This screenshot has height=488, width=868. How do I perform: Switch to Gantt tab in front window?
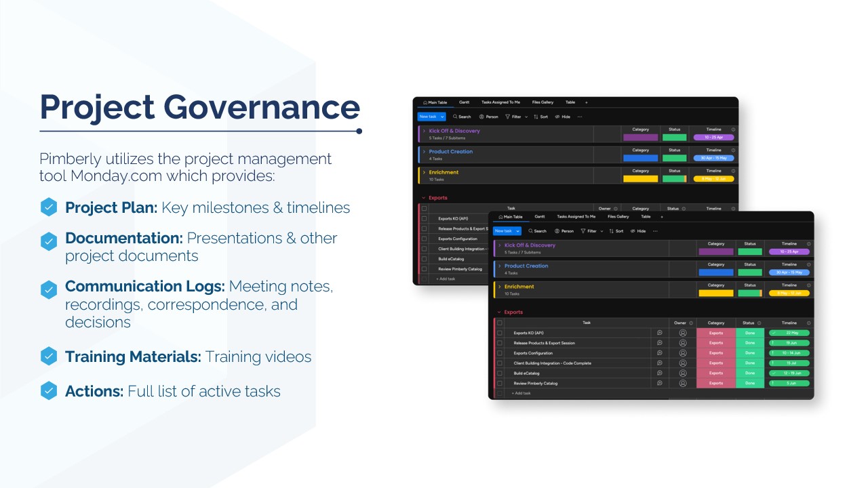click(540, 217)
